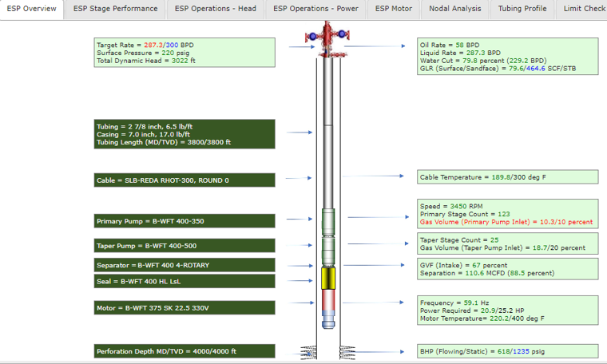Click red Gas Volume Primary Pump Inlet warning
The image size is (607, 364).
[x=506, y=222]
